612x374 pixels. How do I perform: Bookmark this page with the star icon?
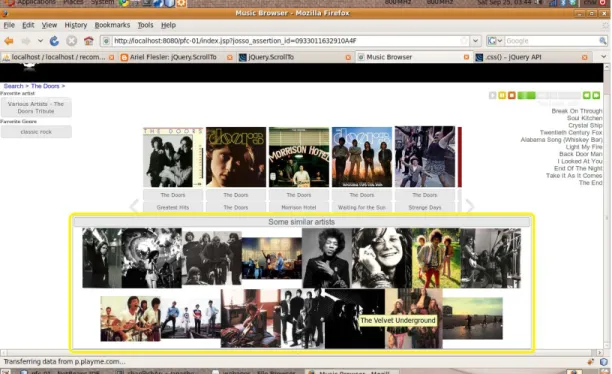point(464,41)
